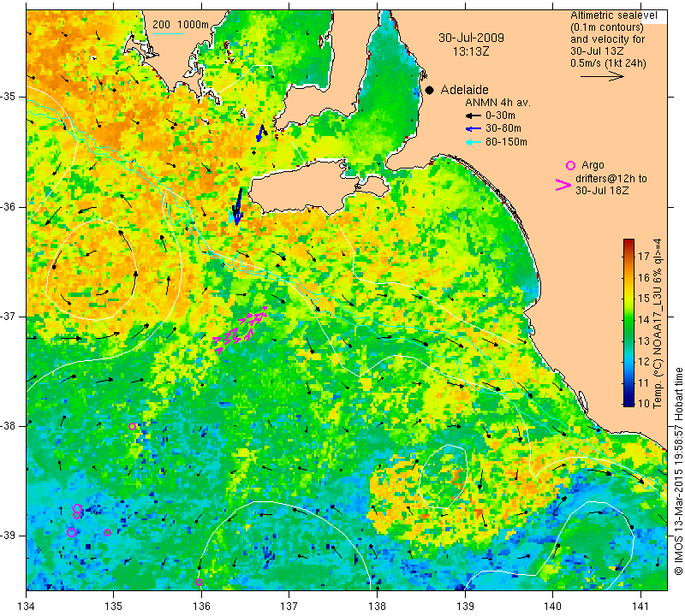Click the 200 1000m isobath label

click(x=181, y=25)
